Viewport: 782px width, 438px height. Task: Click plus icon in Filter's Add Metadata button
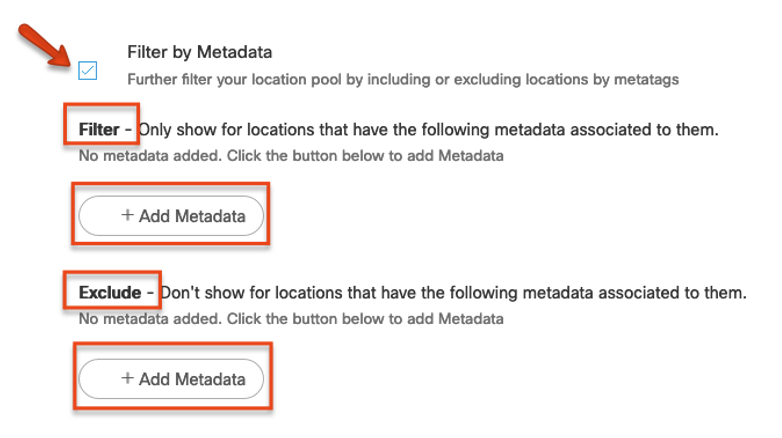[x=127, y=215]
